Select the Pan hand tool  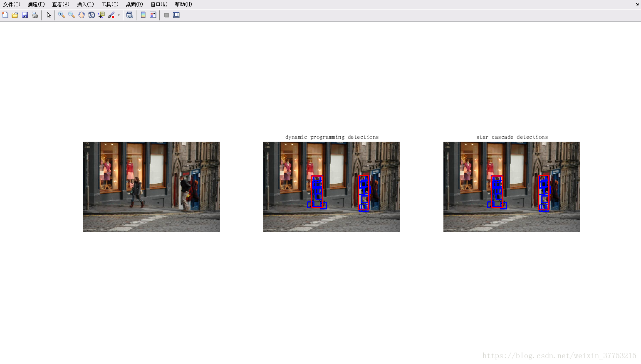(x=82, y=15)
